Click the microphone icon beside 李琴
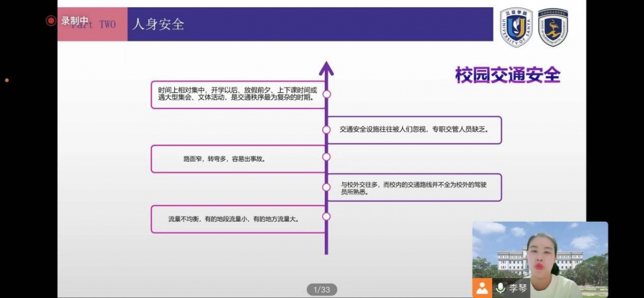The height and width of the screenshot is (298, 644). coord(500,289)
